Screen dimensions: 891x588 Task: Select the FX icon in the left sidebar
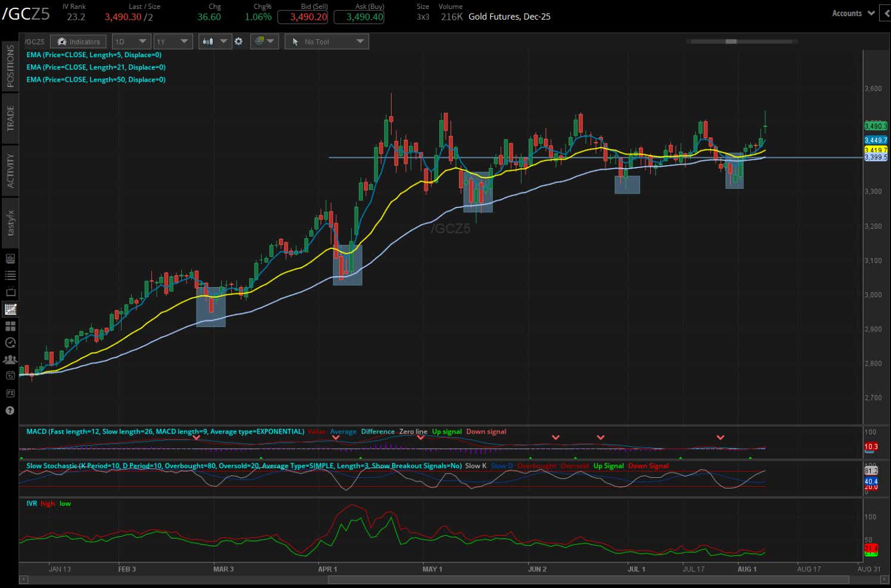coord(9,393)
